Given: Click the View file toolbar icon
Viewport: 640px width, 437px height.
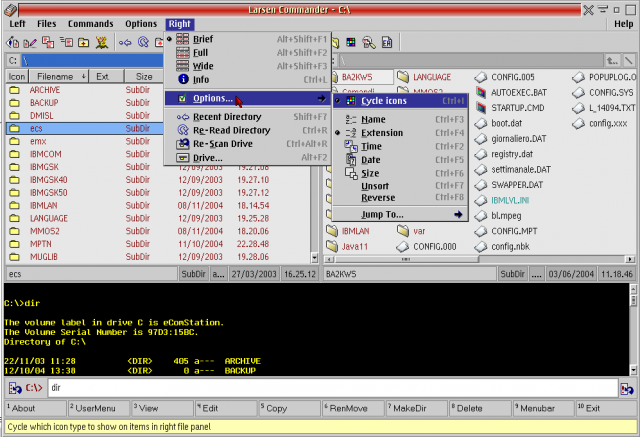Looking at the screenshot, I should point(13,42).
